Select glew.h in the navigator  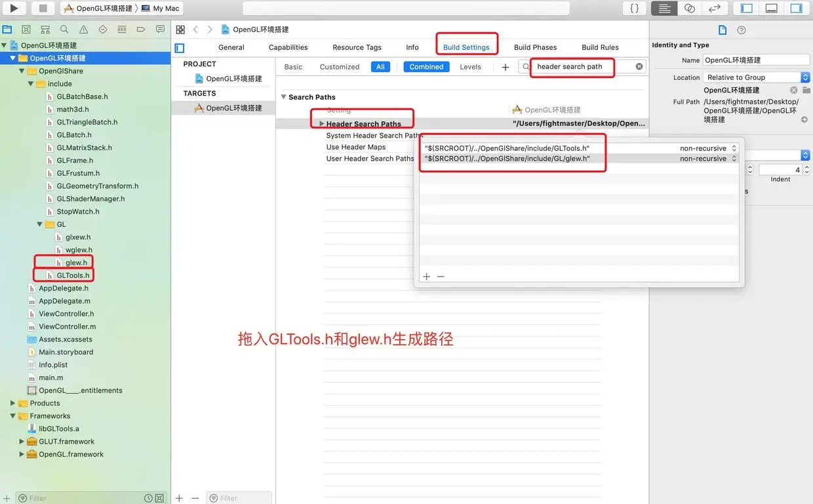pos(76,263)
